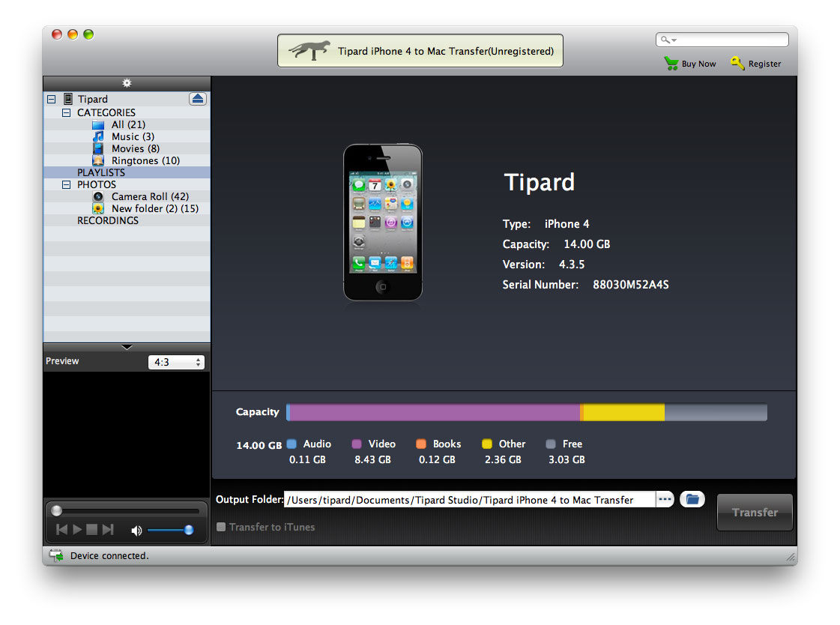Click the Books legend orange swatch
Image resolution: width=840 pixels, height=625 pixels.
(x=421, y=444)
